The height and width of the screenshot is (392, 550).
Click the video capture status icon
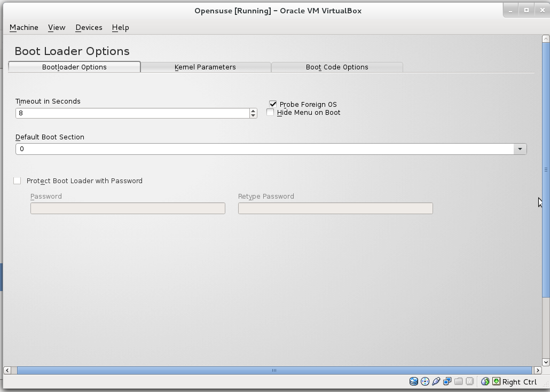point(470,381)
